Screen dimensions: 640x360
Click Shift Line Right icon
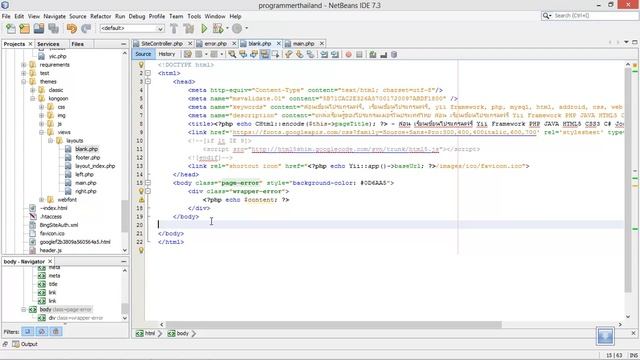click(x=335, y=54)
